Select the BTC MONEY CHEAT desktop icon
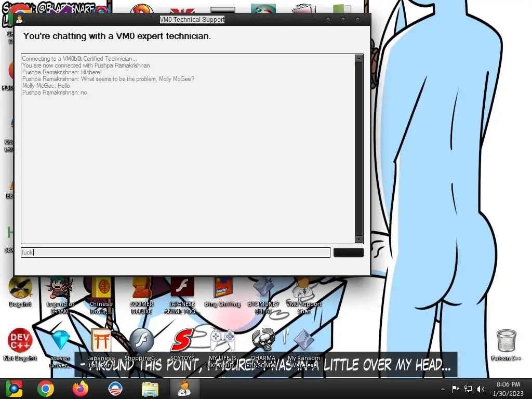Screen dimensions: 532x399 [263, 296]
